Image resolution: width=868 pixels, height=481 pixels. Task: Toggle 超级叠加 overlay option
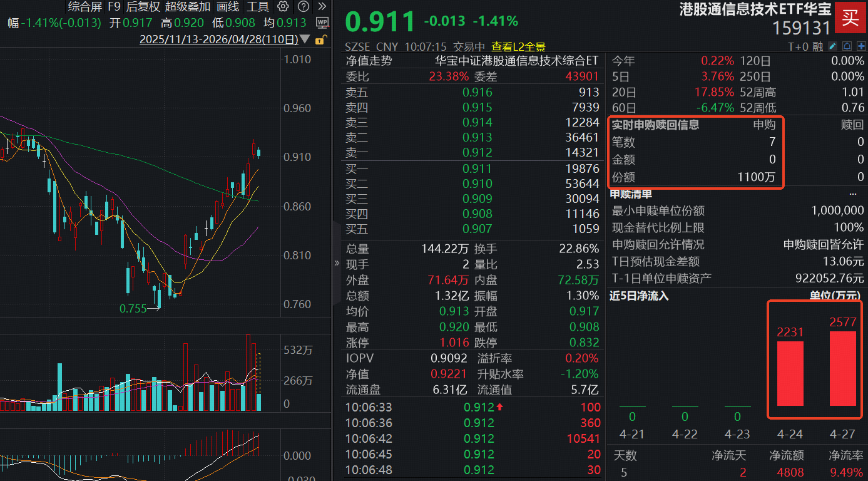(188, 7)
